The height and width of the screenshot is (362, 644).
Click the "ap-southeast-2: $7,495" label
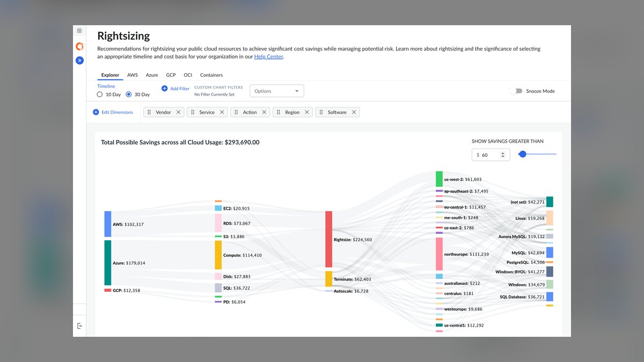click(466, 191)
